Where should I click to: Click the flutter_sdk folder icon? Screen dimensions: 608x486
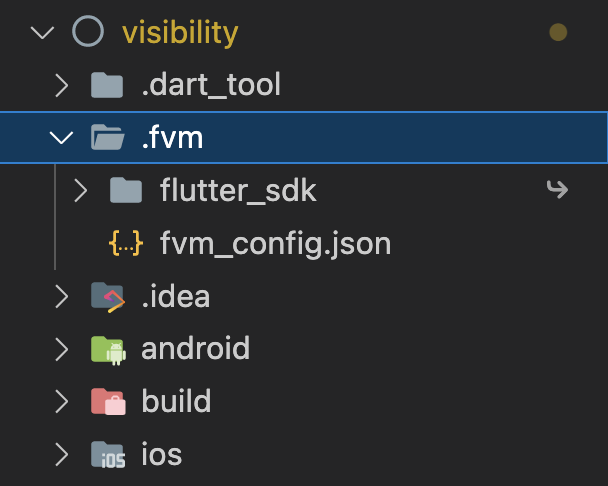point(126,190)
